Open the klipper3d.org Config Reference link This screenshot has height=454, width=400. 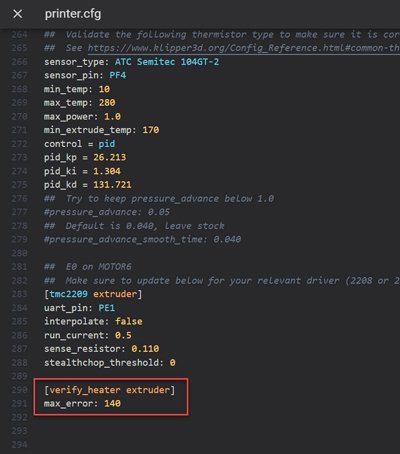coord(243,48)
